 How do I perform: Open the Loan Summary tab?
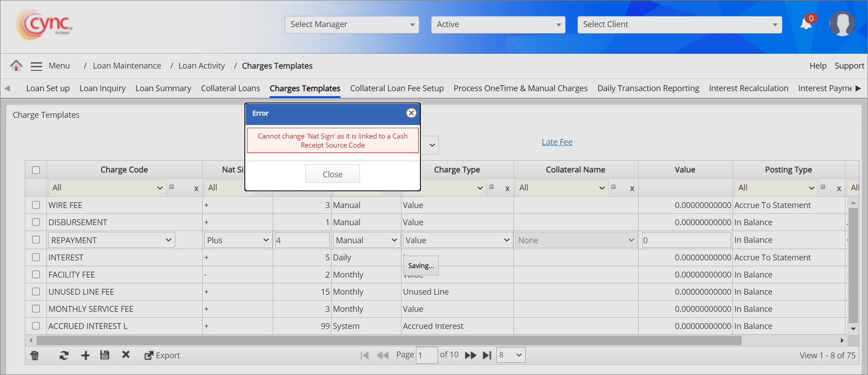(163, 88)
